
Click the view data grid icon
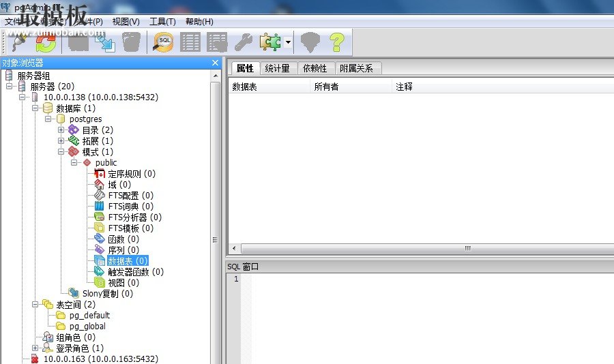(190, 42)
